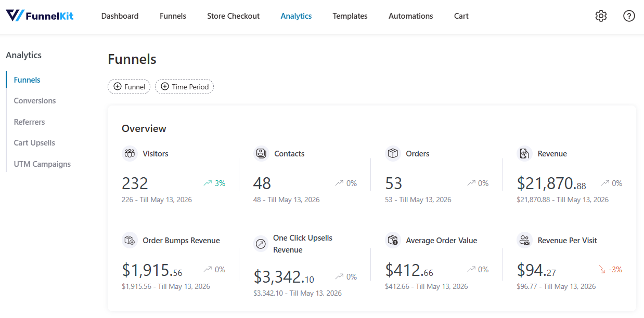Click the Orders trend arrow icon
Viewport: 644px width, 318px height.
(471, 183)
